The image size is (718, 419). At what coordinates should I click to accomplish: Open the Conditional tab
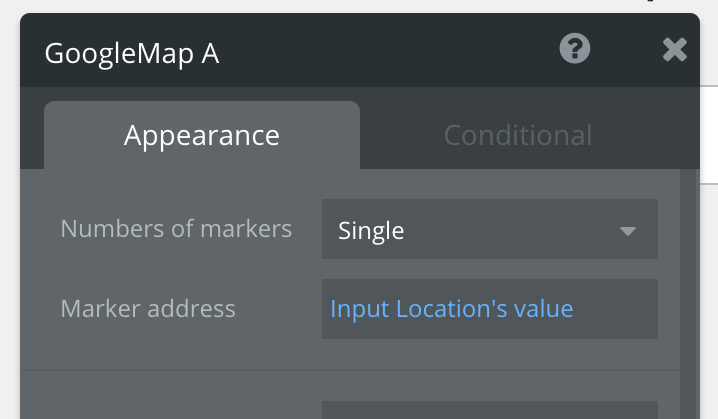(x=517, y=135)
